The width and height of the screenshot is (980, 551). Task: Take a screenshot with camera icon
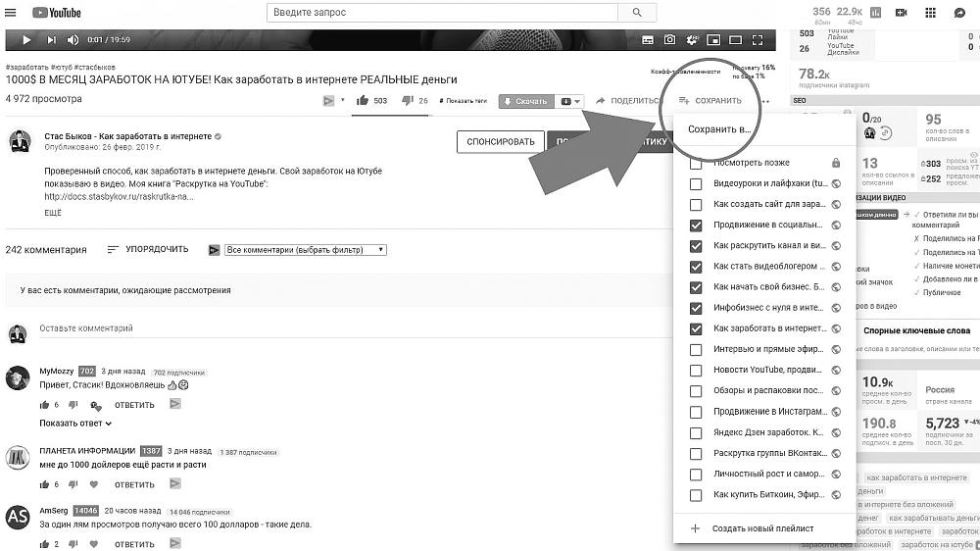point(669,39)
